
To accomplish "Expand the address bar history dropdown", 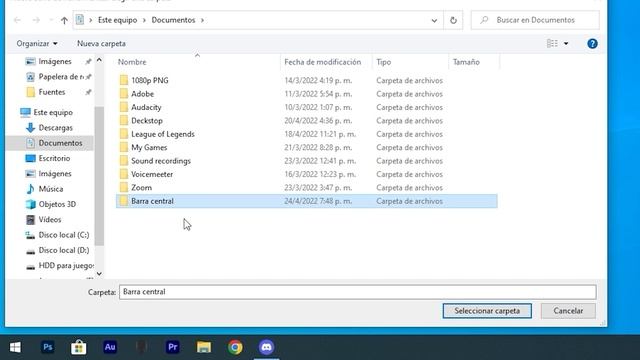I will click(434, 20).
